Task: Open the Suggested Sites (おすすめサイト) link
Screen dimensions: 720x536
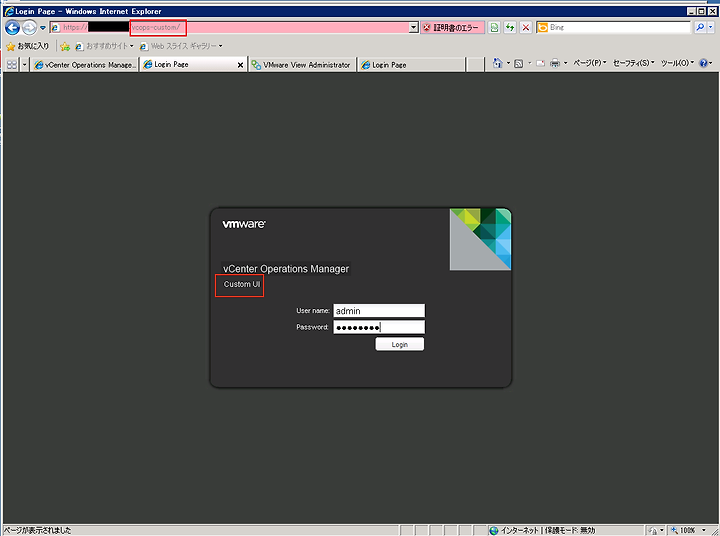Action: pyautogui.click(x=104, y=46)
